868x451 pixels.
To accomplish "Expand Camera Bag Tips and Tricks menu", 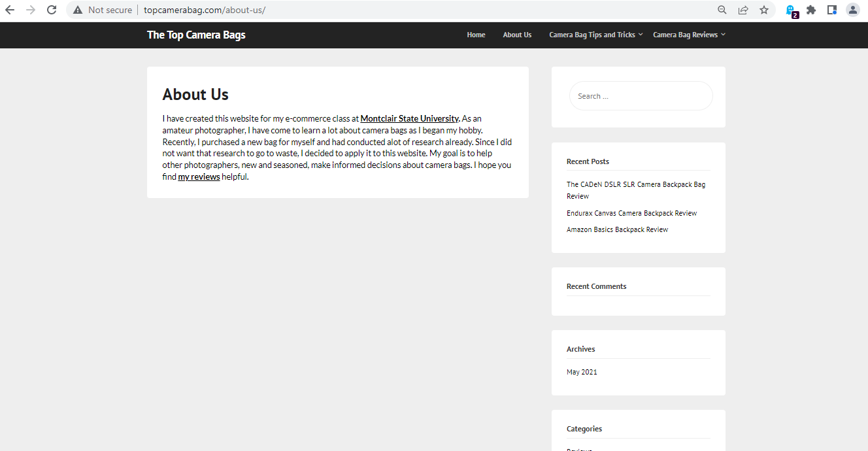I will pyautogui.click(x=595, y=35).
